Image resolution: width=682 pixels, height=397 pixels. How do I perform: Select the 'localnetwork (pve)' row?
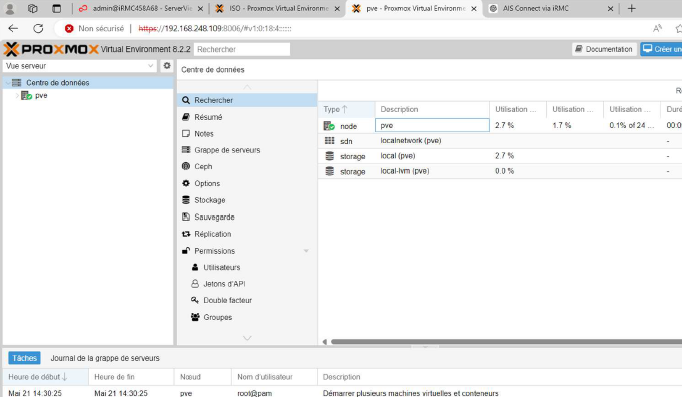coord(500,141)
